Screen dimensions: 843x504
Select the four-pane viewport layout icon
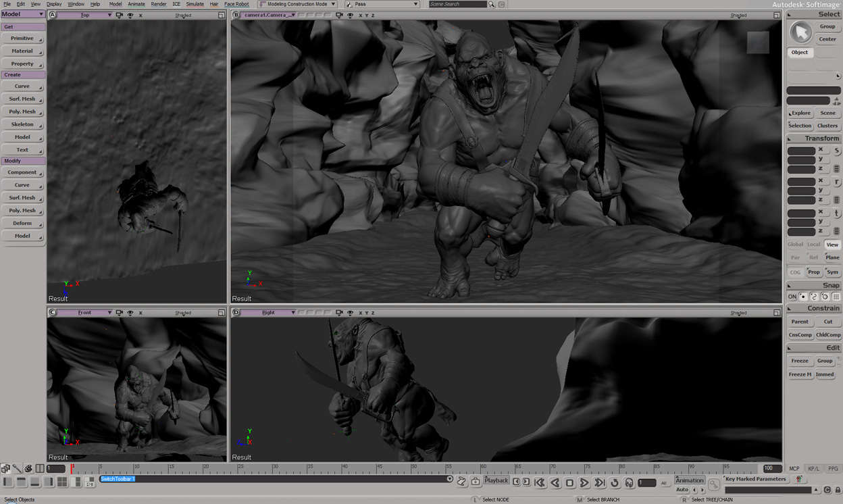(62, 482)
